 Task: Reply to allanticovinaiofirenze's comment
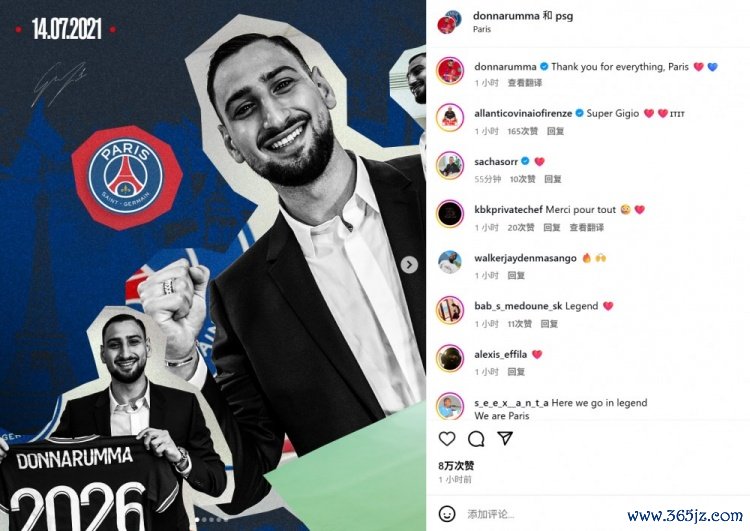(x=555, y=131)
